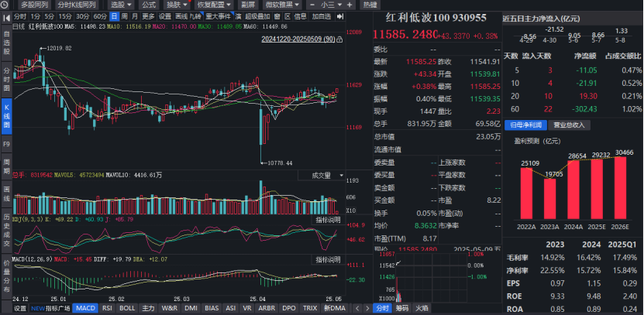Click the 公式 button
The height and width of the screenshot is (315, 644).
click(149, 5)
